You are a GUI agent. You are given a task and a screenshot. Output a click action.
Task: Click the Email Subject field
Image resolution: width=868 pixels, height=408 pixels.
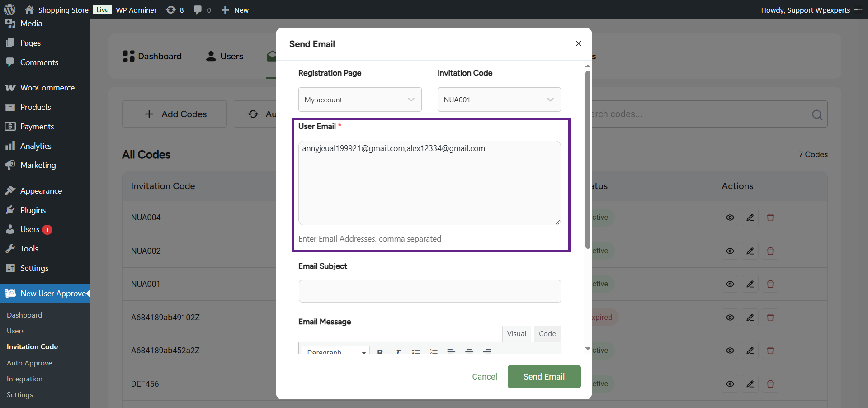tap(429, 291)
